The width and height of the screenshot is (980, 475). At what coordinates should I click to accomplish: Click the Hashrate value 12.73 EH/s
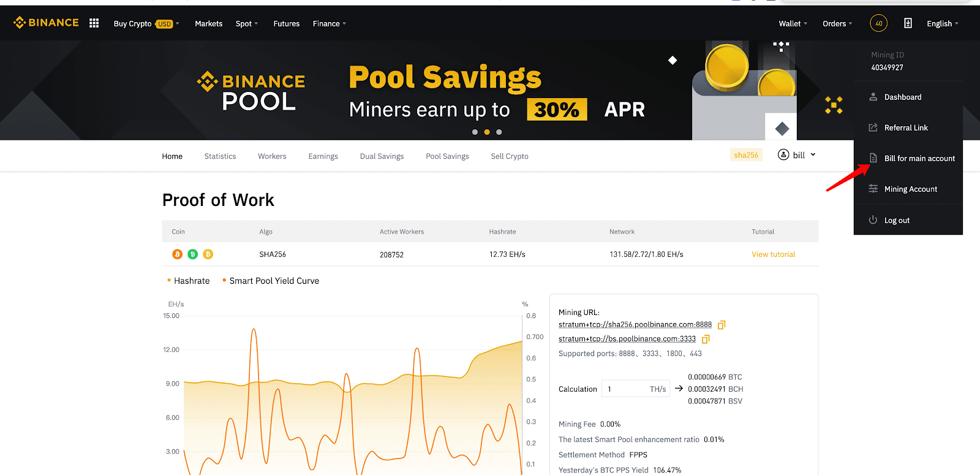[507, 254]
